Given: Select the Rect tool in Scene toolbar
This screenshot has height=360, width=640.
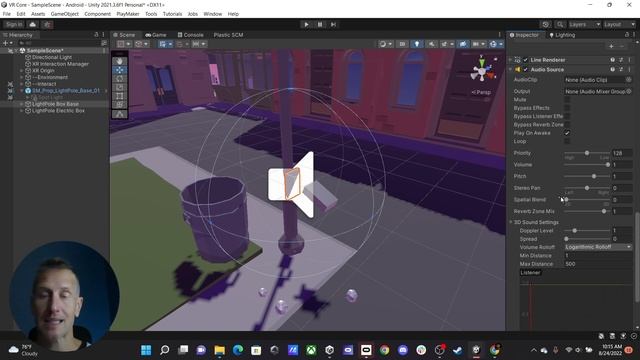Looking at the screenshot, I should point(120,96).
